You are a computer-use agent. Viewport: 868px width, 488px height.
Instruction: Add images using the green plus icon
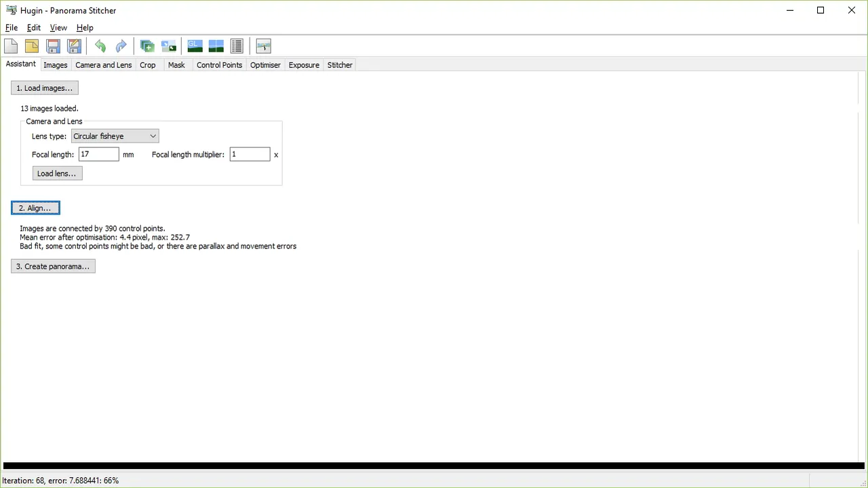[x=147, y=46]
